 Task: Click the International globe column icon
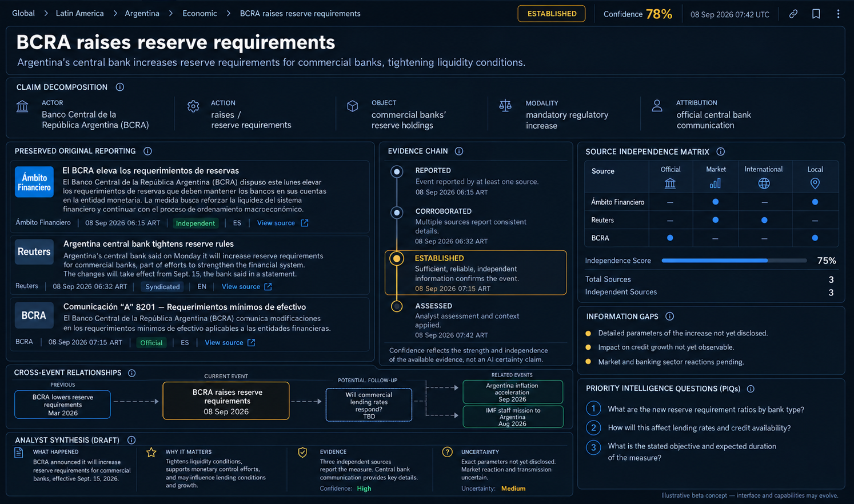764,183
